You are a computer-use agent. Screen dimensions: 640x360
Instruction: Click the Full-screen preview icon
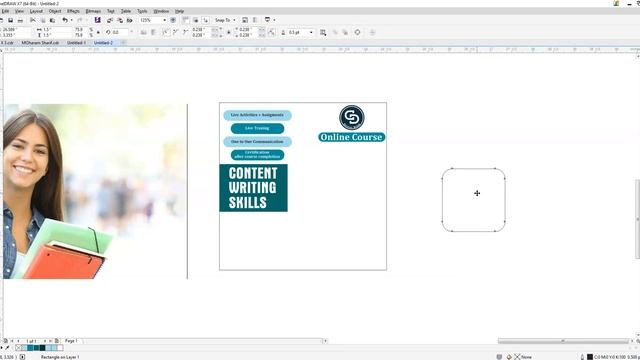173,20
